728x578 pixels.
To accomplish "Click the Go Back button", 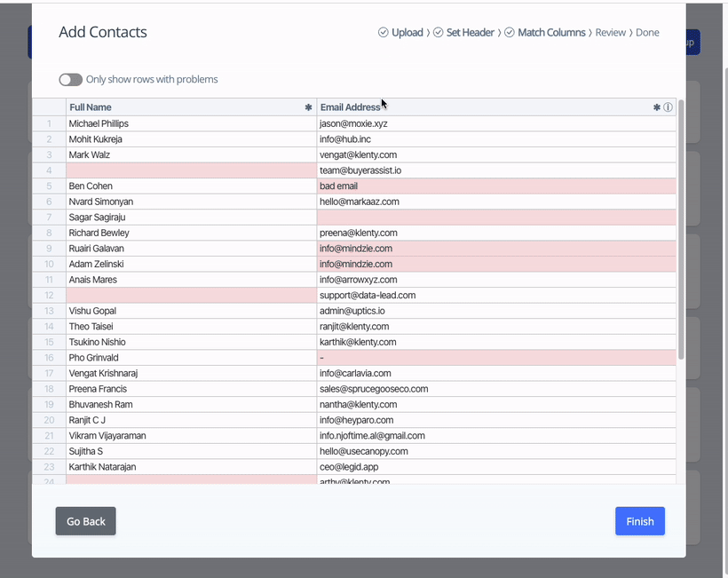I will [85, 521].
